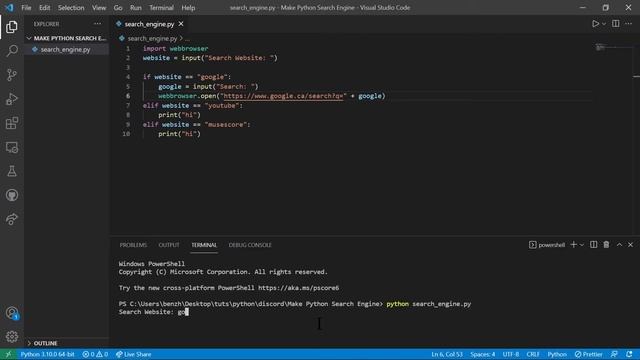This screenshot has height=360, width=640.
Task: Open the Run menu
Action: [136, 8]
